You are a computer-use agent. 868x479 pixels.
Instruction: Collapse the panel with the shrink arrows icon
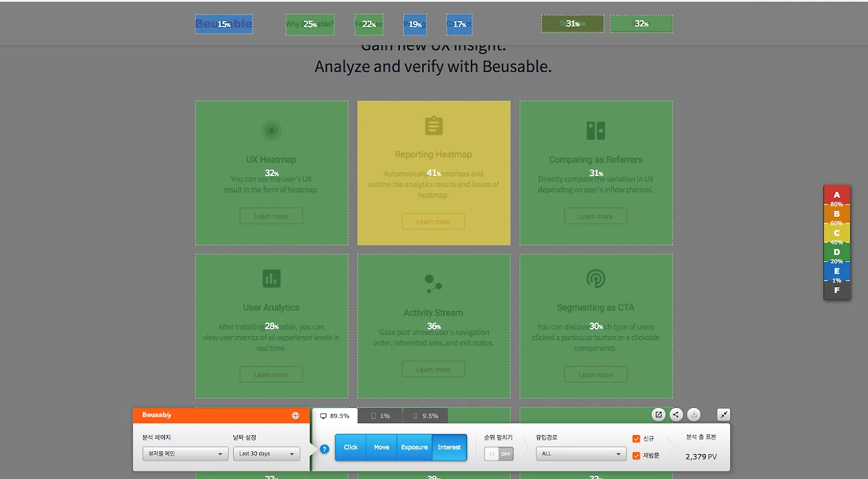pos(724,415)
